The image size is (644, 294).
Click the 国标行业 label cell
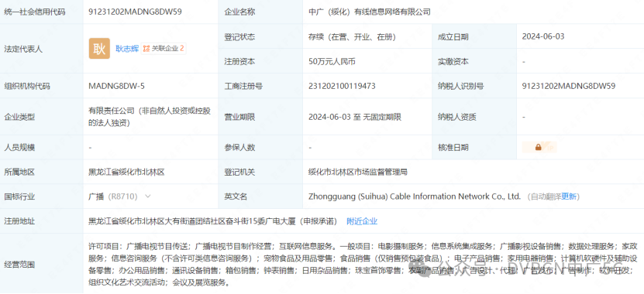[x=42, y=197]
